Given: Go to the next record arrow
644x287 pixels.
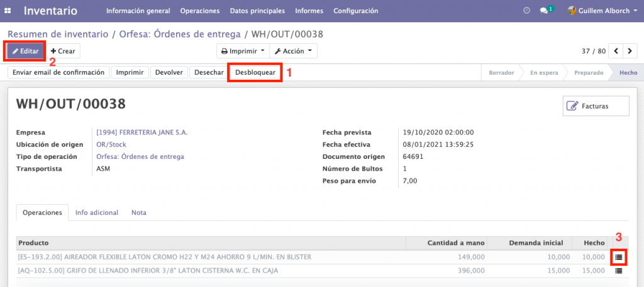Looking at the screenshot, I should coord(630,51).
